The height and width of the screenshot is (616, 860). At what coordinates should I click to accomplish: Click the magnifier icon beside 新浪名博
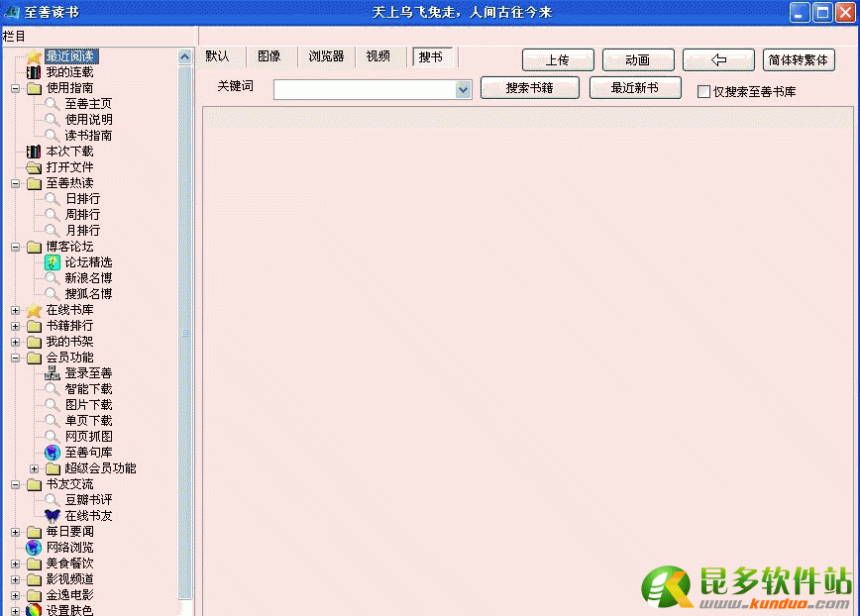[x=53, y=278]
